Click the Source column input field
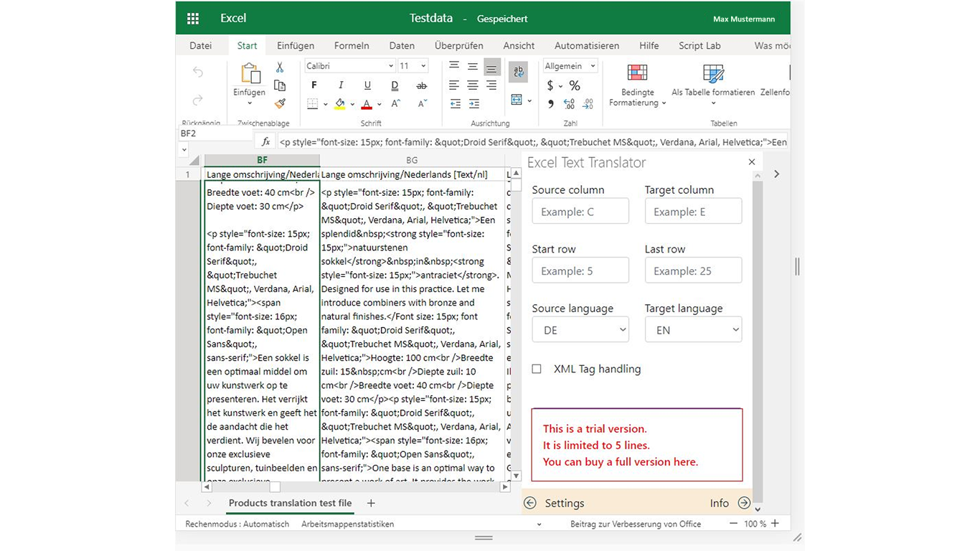This screenshot has height=551, width=980. pyautogui.click(x=580, y=212)
